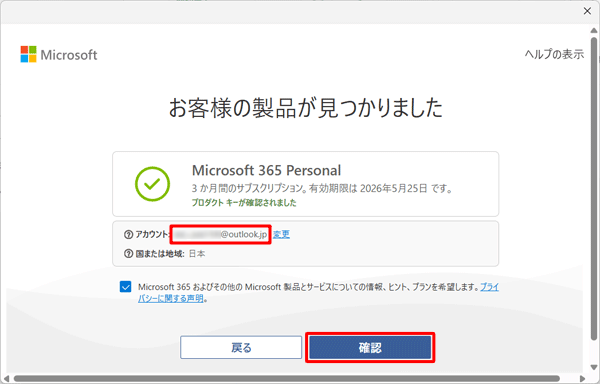The height and width of the screenshot is (384, 600).
Task: Click the subscription expiry date 2026年5月25日 text
Action: coord(393,189)
